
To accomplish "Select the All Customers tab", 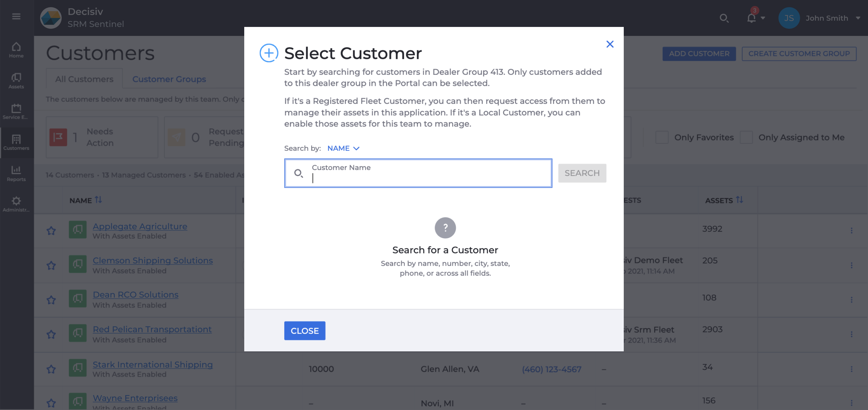I will (x=84, y=79).
